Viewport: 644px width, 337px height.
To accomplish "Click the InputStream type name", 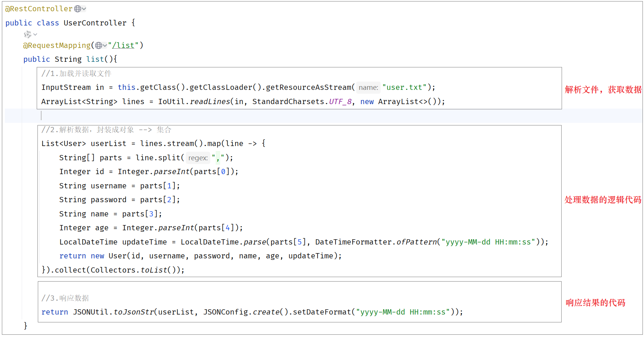I will coord(66,88).
